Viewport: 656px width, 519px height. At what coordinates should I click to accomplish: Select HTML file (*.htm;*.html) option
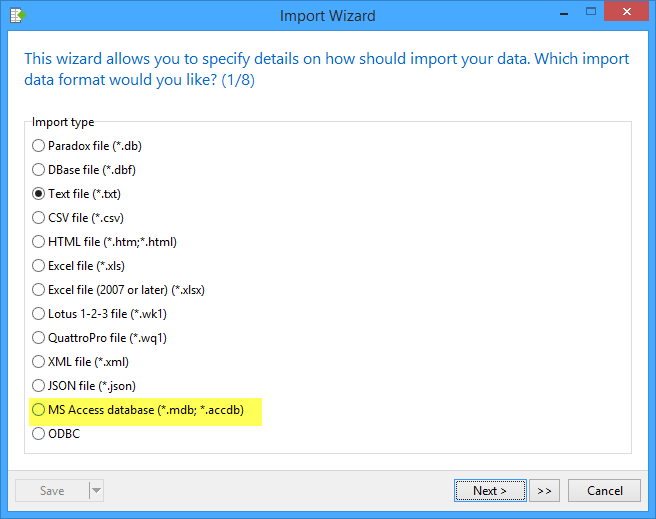point(39,242)
